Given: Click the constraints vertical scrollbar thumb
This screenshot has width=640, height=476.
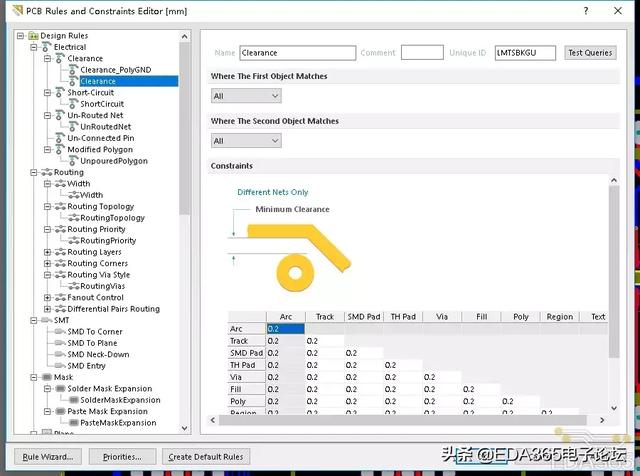Looking at the screenshot, I should tap(614, 272).
